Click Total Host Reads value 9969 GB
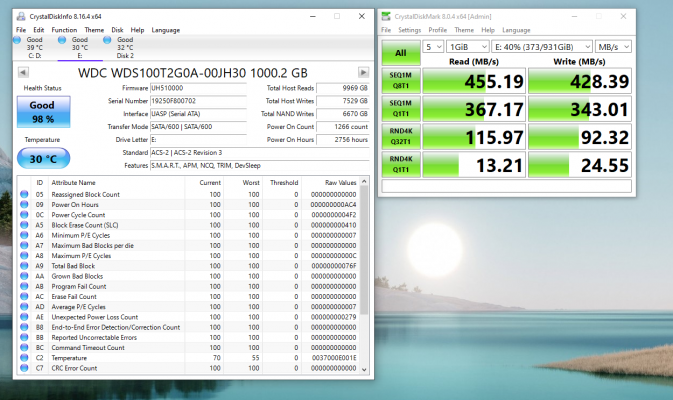The image size is (673, 400). coord(343,88)
